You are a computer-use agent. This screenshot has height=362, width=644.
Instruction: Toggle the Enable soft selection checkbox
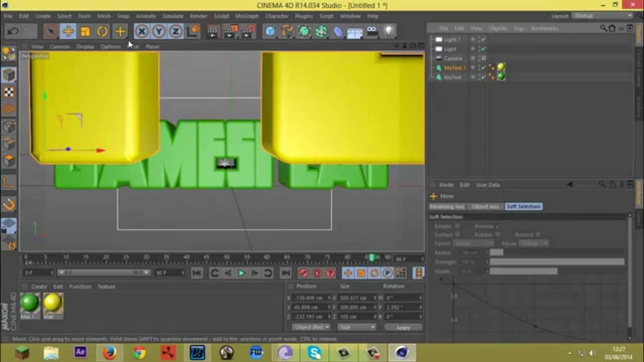(x=457, y=226)
